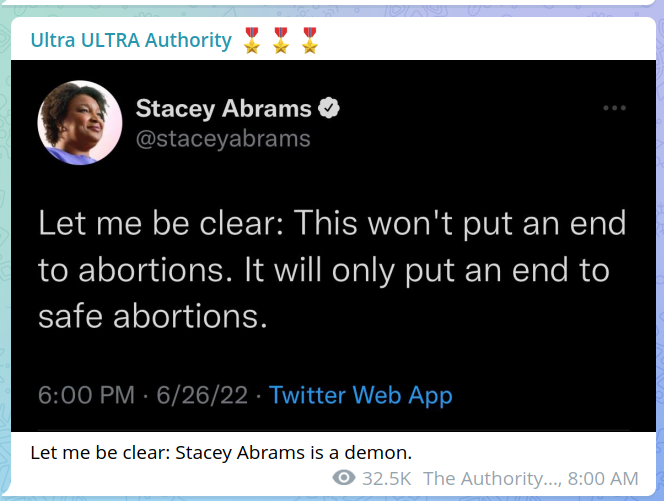Screen dimensions: 664x501
Task: Click the @staceyabrams handle
Action: click(x=223, y=138)
